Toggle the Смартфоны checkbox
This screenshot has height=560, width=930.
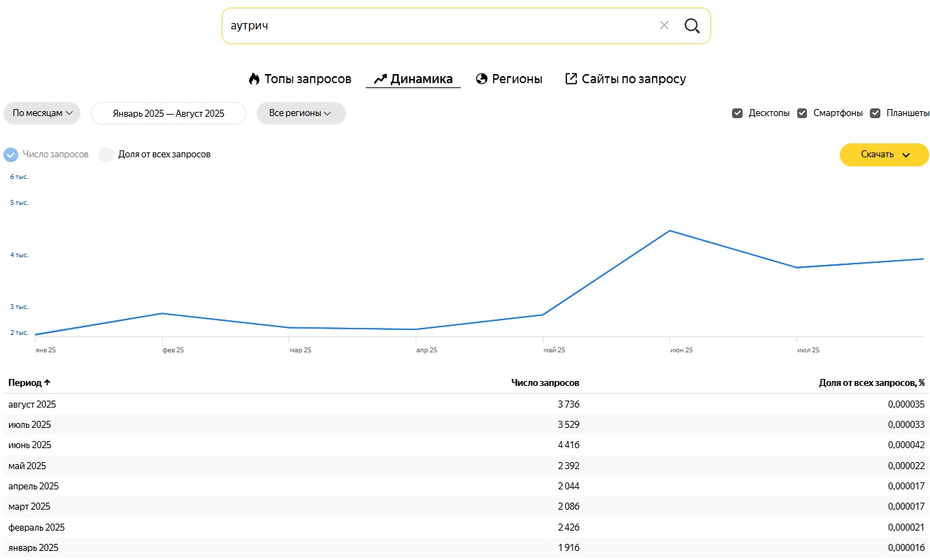[x=802, y=113]
